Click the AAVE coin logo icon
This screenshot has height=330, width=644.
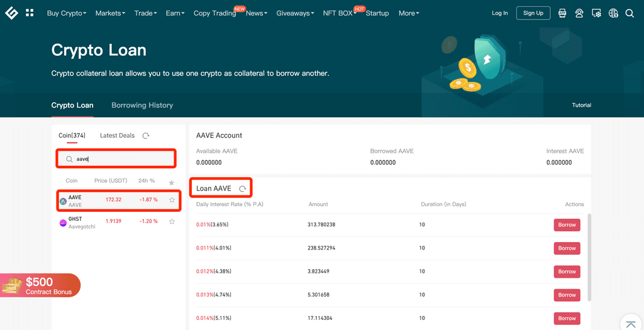pos(63,201)
